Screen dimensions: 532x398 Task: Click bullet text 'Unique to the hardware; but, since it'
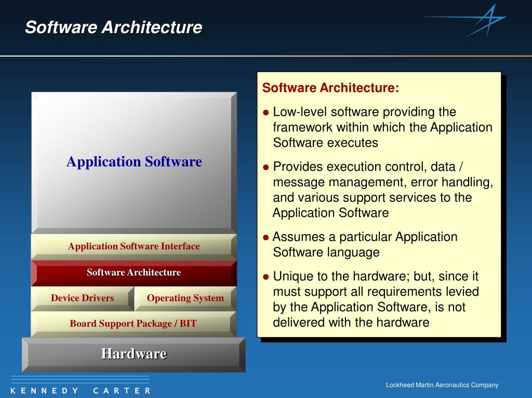(376, 276)
